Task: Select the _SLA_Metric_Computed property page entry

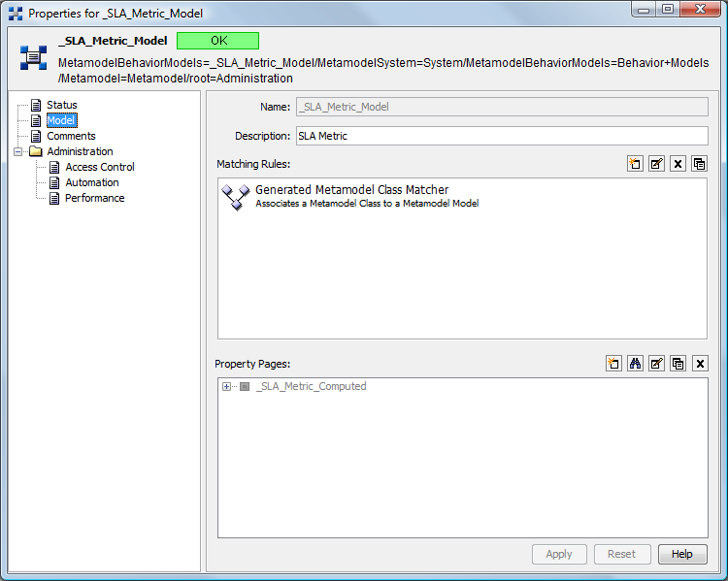Action: pos(314,386)
